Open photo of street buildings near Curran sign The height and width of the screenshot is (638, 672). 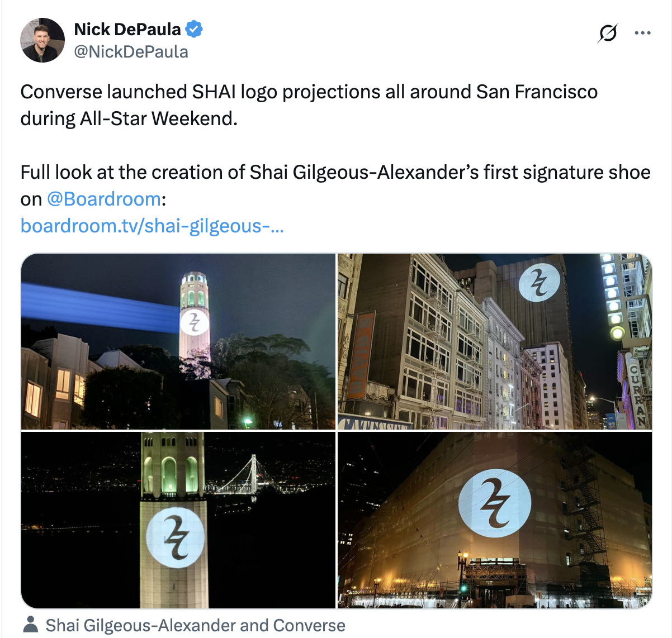(495, 341)
